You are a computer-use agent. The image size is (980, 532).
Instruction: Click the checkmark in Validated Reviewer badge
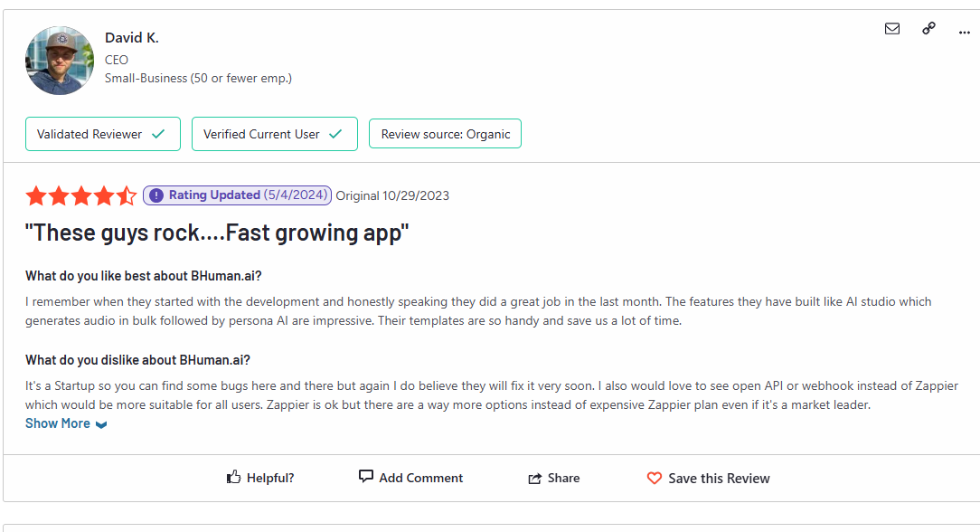coord(158,134)
